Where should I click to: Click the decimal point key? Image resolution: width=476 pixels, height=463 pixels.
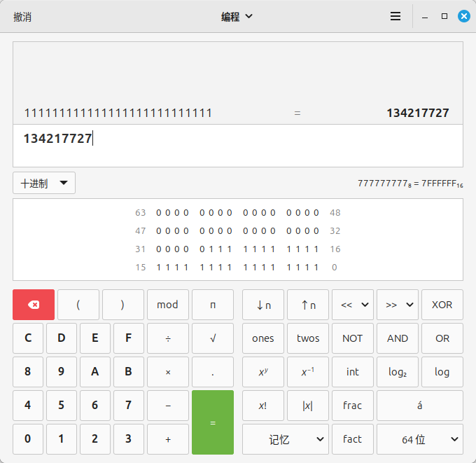[x=213, y=372]
